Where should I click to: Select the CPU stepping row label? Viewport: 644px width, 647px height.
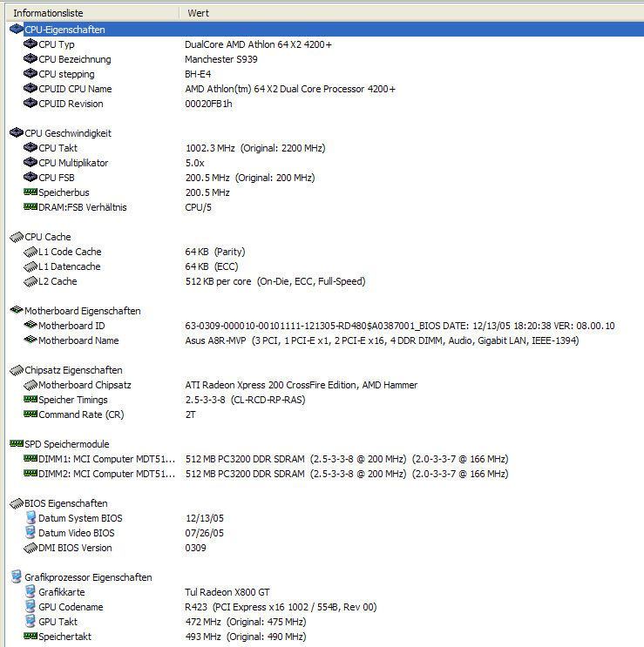(x=66, y=74)
